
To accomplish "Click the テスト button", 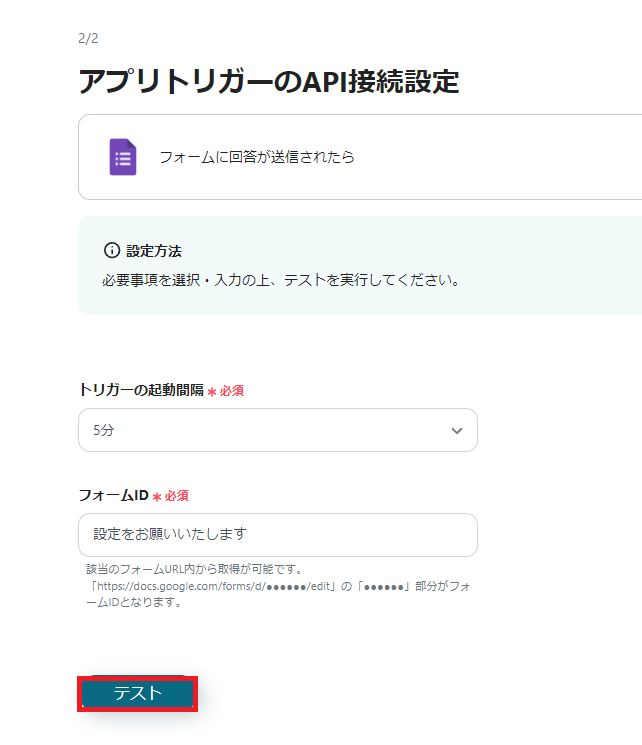I will coord(137,693).
